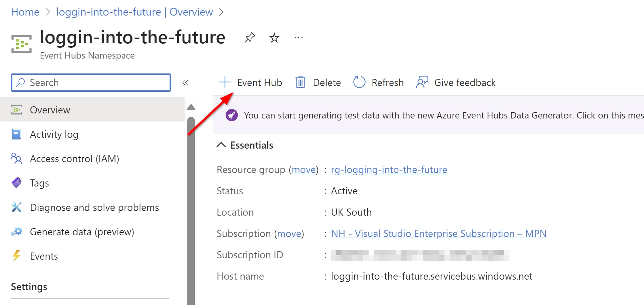Open Activity log from sidebar
Image resolution: width=644 pixels, height=305 pixels.
[92, 134]
